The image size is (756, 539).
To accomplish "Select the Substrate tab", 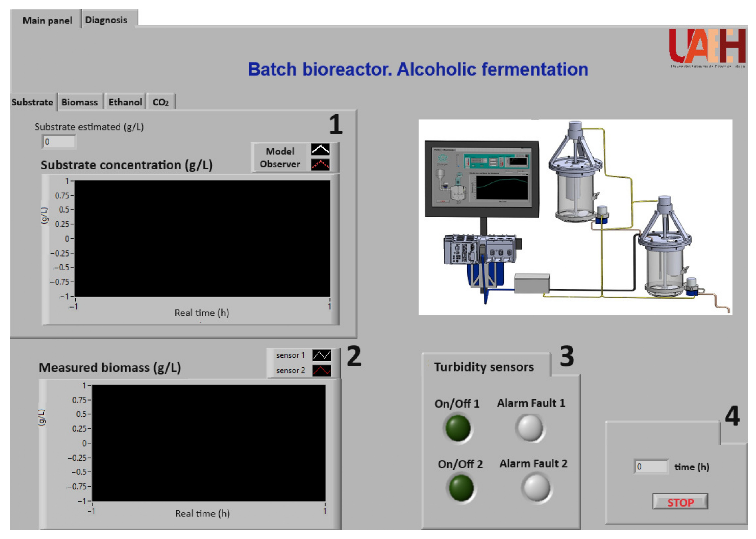I will [x=32, y=102].
